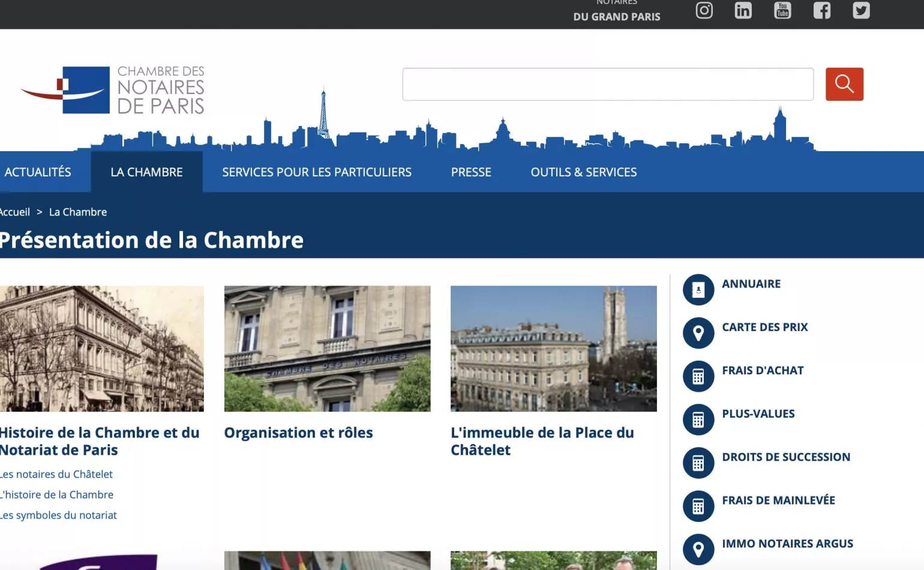Click the red search magnifier button
Screen dimensions: 924x570
coord(844,84)
